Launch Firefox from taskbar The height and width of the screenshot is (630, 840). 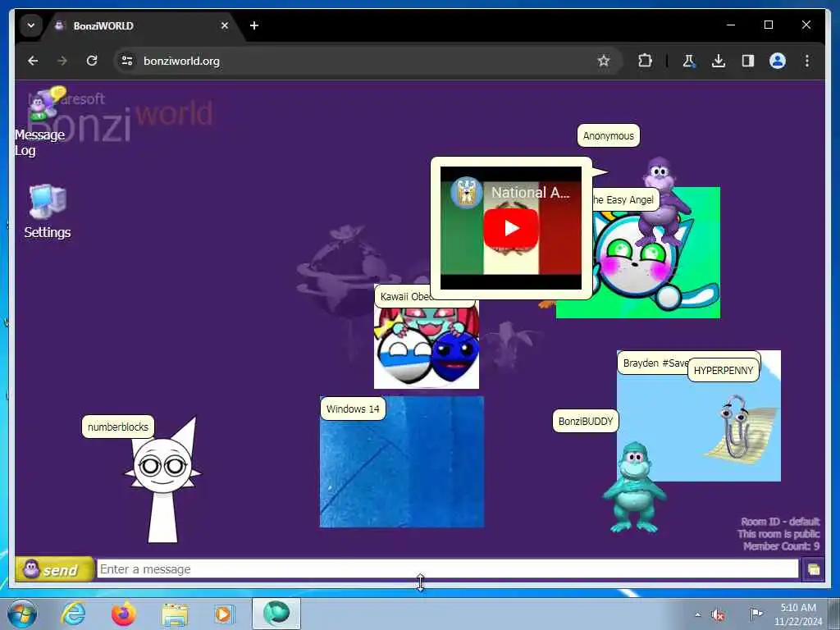[124, 614]
